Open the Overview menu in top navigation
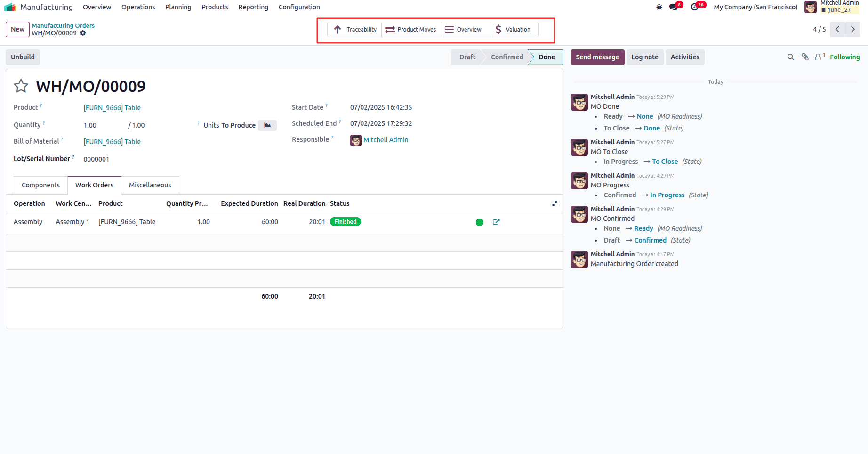The image size is (868, 454). point(97,7)
